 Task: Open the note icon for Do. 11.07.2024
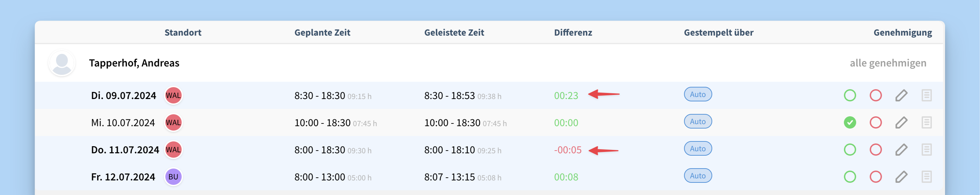pos(926,150)
